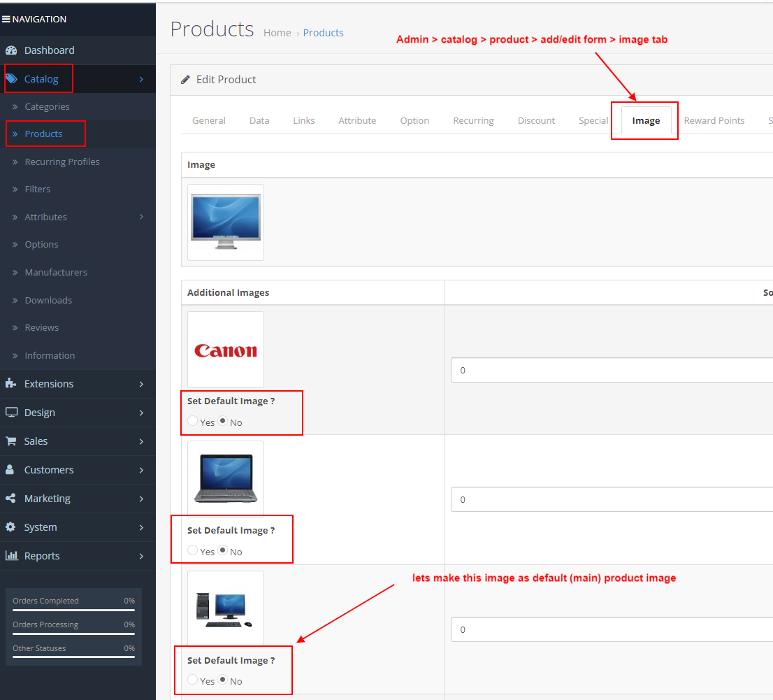Click the Catalog tags icon
773x700 pixels.
click(x=11, y=79)
